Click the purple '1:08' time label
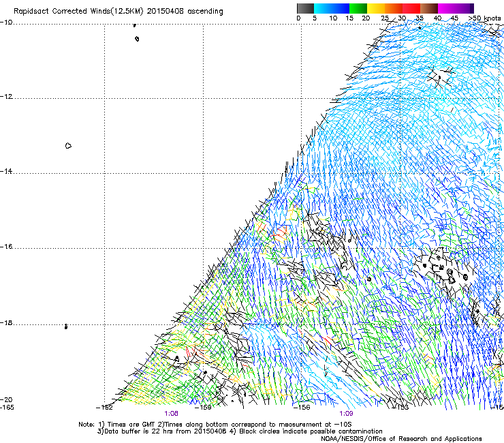This screenshot has width=504, height=443. [x=171, y=414]
